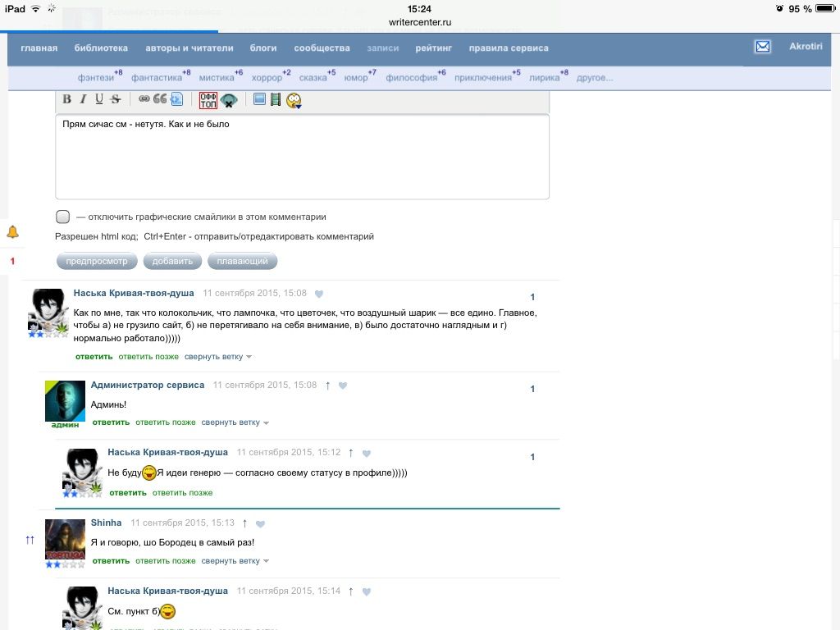This screenshot has width=840, height=630.
Task: Open the smiley picker dropdown
Action: (x=294, y=100)
